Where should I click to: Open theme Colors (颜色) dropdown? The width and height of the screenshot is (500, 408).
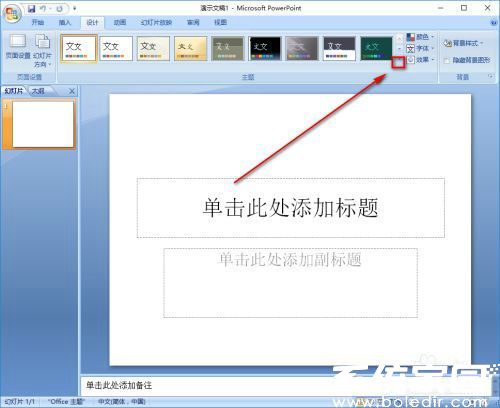tap(421, 37)
